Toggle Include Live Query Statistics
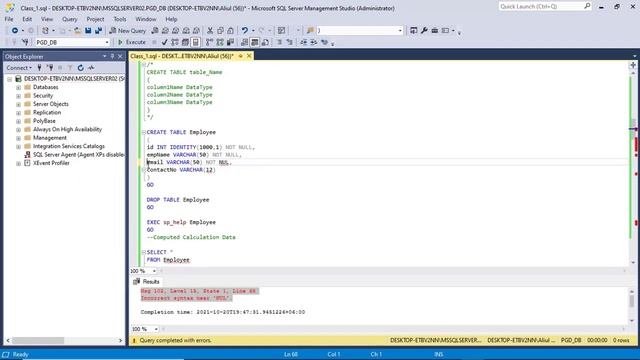Viewport: 640px width, 360px height. (x=220, y=42)
